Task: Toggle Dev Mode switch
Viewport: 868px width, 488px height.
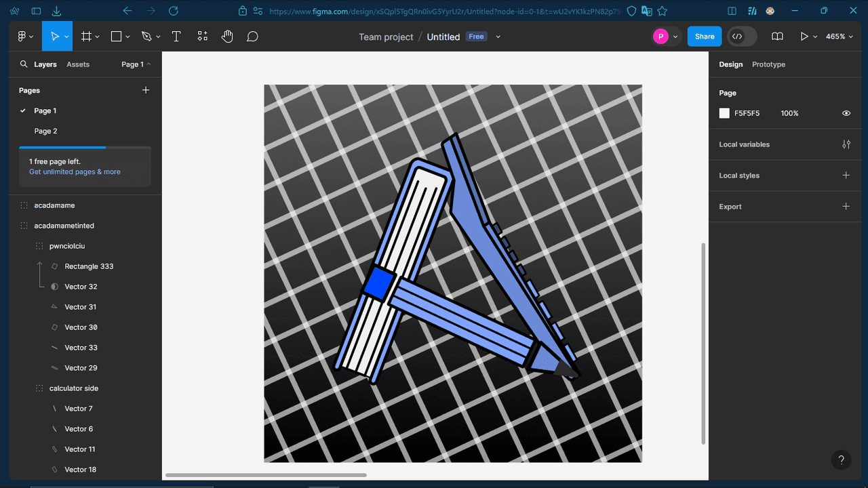Action: pyautogui.click(x=741, y=37)
